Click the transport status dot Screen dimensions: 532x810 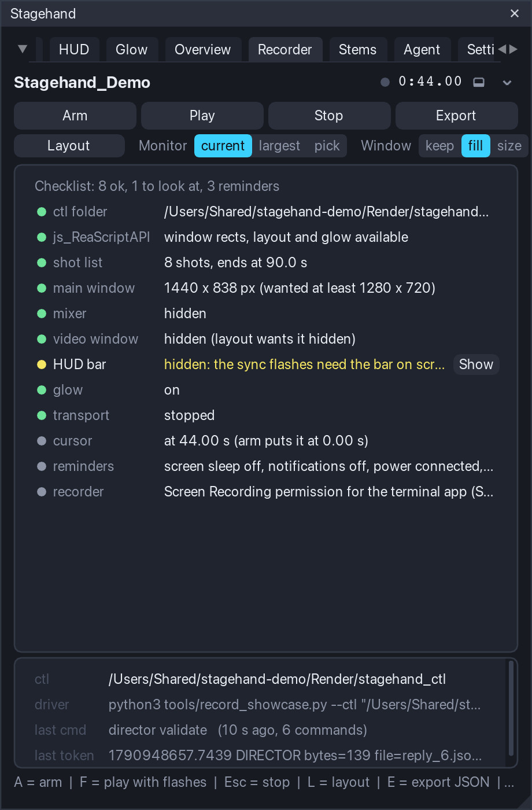(42, 415)
